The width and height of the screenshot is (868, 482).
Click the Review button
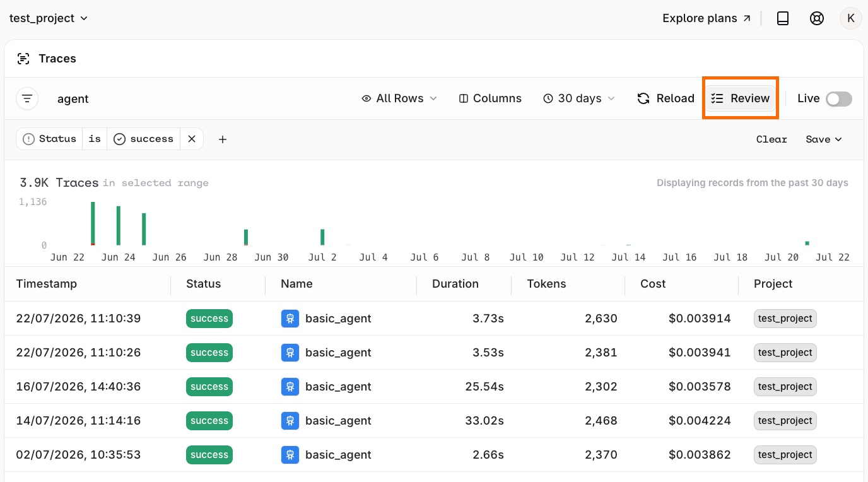741,98
